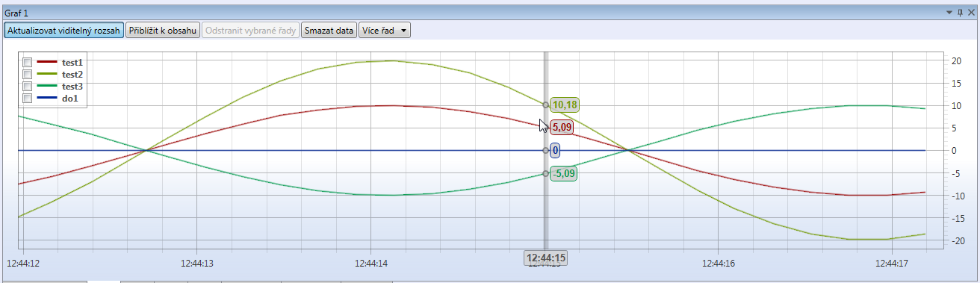The width and height of the screenshot is (980, 283).
Task: Tick the test2 series checkbox
Action: click(x=27, y=75)
